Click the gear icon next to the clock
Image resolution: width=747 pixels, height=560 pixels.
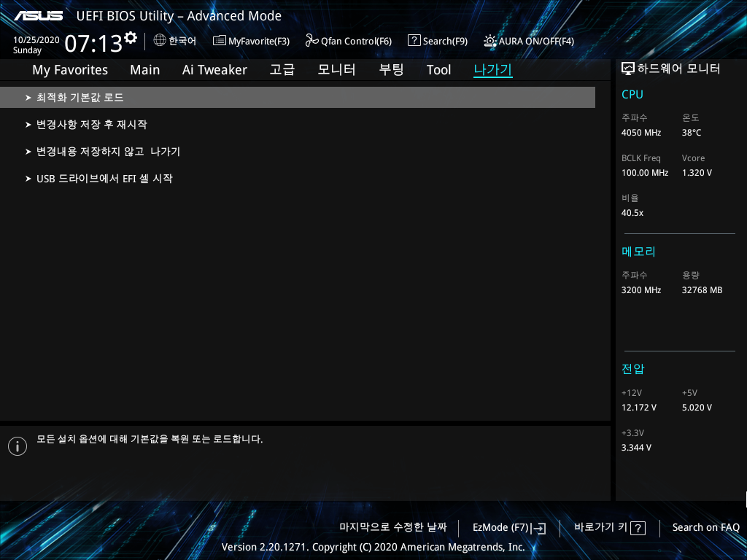click(x=130, y=38)
